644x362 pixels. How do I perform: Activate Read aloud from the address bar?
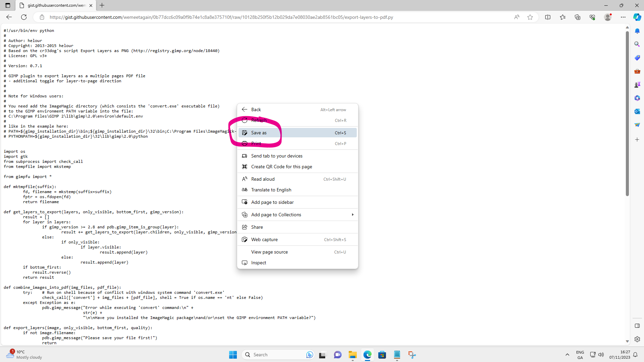[516, 17]
